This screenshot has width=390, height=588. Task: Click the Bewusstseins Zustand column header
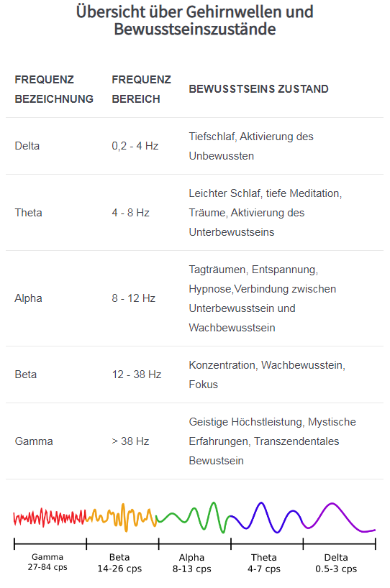[258, 89]
